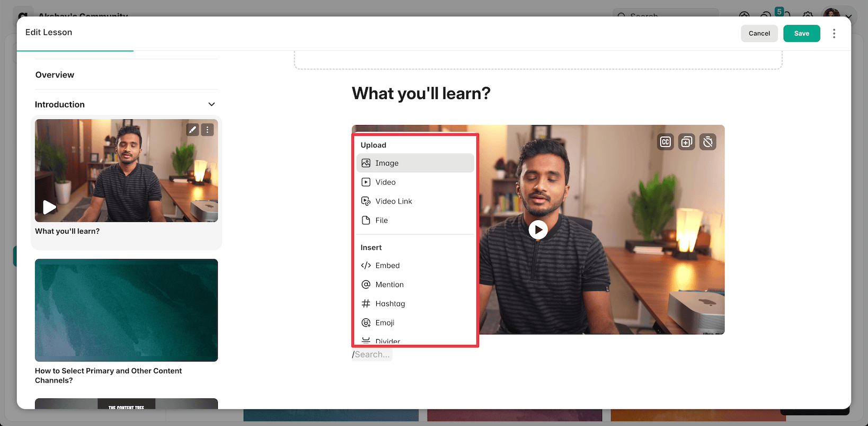This screenshot has width=868, height=426.
Task: Cancel editing the lesson
Action: tap(759, 33)
